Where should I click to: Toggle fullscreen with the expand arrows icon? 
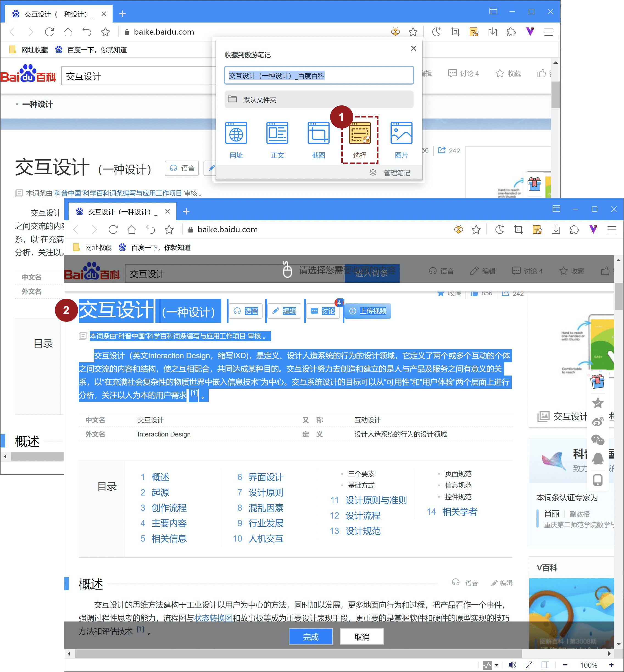point(529,665)
